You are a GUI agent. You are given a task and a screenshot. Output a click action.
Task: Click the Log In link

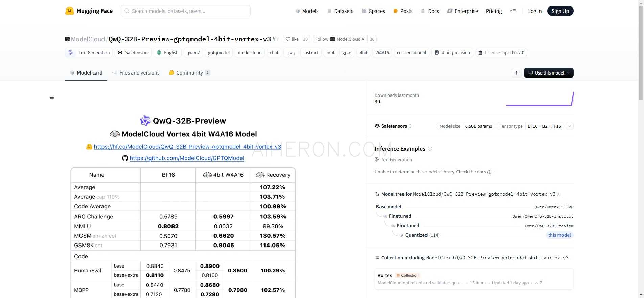coord(535,11)
